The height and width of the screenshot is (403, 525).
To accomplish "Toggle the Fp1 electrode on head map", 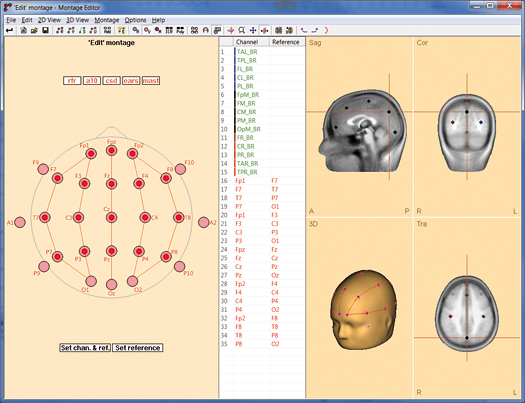I will [91, 154].
